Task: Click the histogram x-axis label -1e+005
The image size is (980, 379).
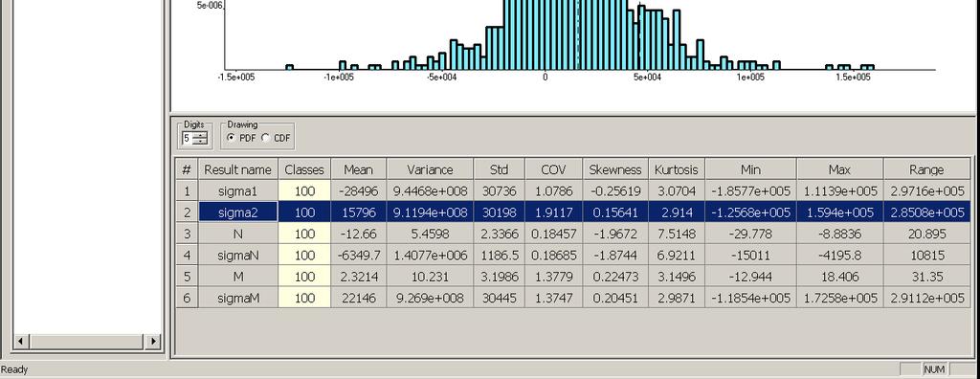Action: click(x=338, y=77)
